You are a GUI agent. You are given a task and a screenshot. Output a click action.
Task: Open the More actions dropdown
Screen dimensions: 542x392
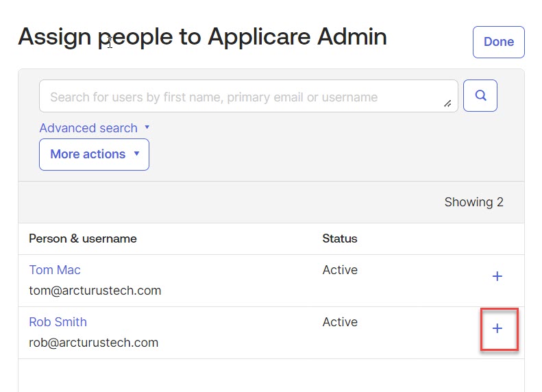pos(94,154)
